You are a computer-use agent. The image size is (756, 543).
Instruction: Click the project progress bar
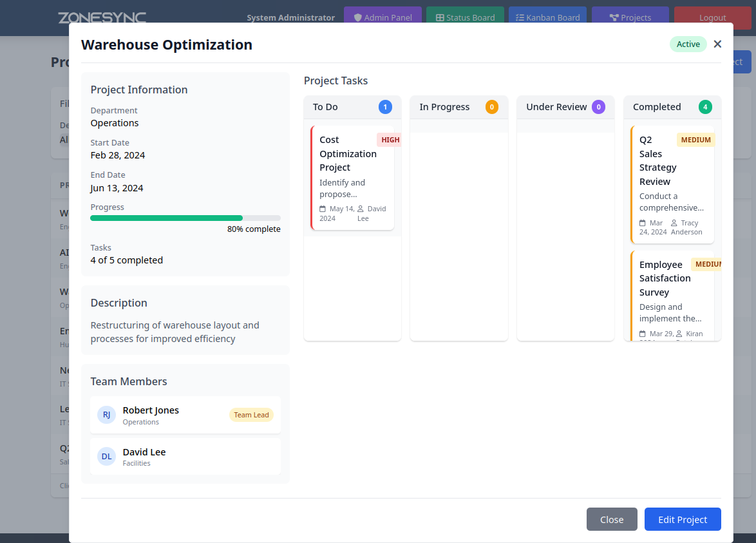[185, 218]
